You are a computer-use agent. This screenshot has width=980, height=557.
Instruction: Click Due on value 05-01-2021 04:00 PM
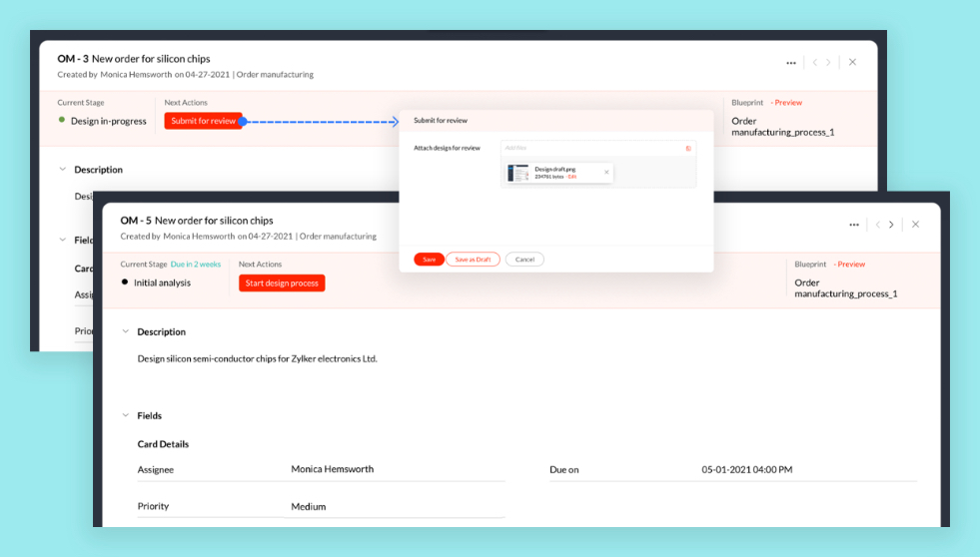coord(747,469)
